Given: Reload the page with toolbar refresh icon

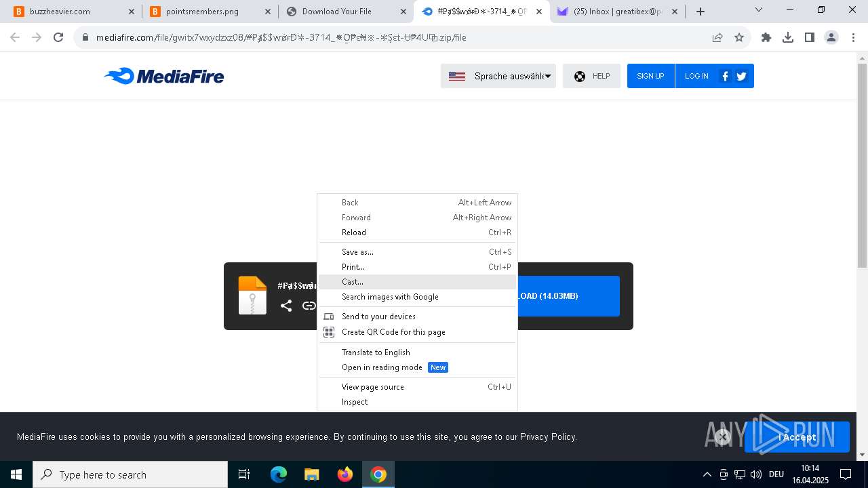Looking at the screenshot, I should click(58, 37).
